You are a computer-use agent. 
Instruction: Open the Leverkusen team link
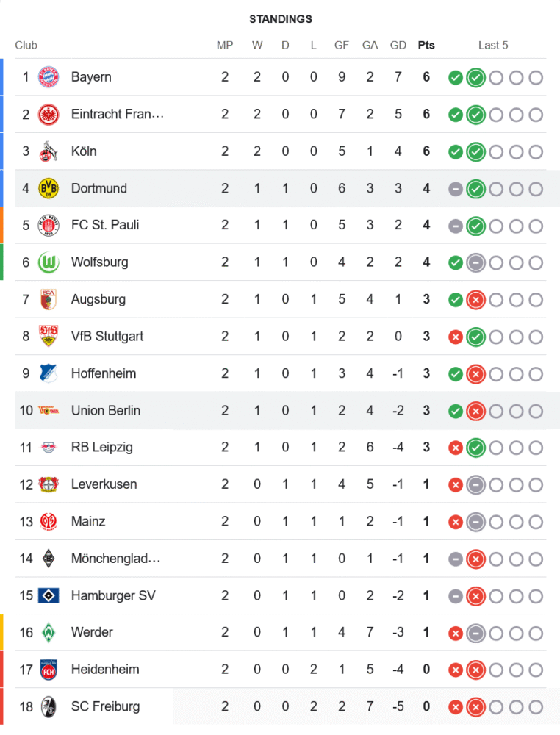pos(104,484)
